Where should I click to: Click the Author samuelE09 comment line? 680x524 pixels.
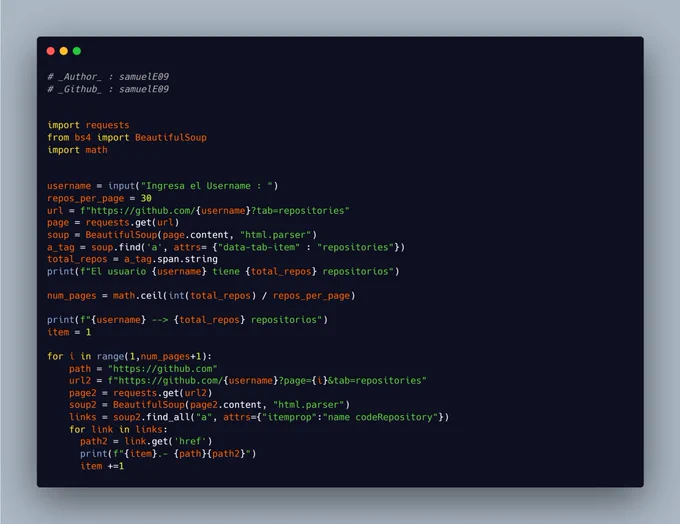(108, 77)
